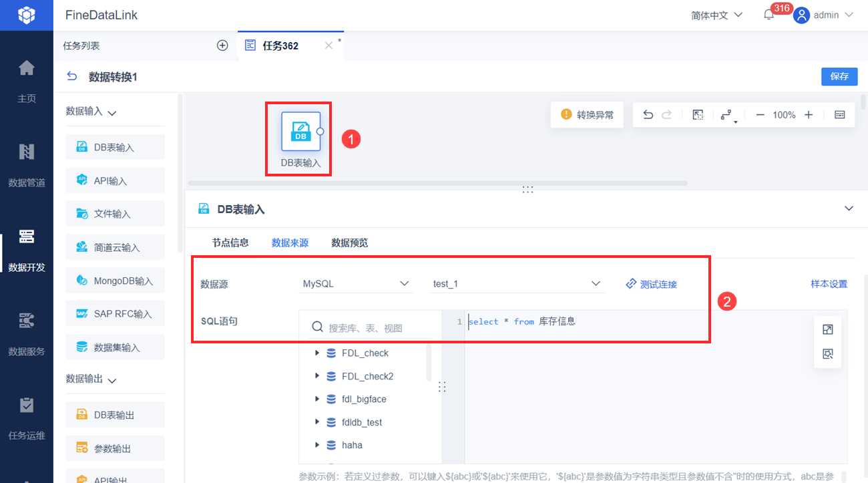Expand the FDL_check2 database node
The height and width of the screenshot is (483, 868).
click(x=317, y=376)
